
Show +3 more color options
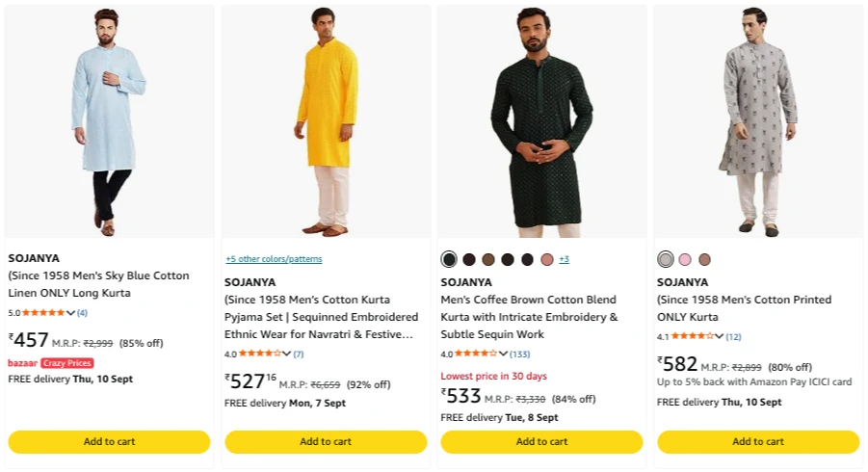click(x=565, y=259)
